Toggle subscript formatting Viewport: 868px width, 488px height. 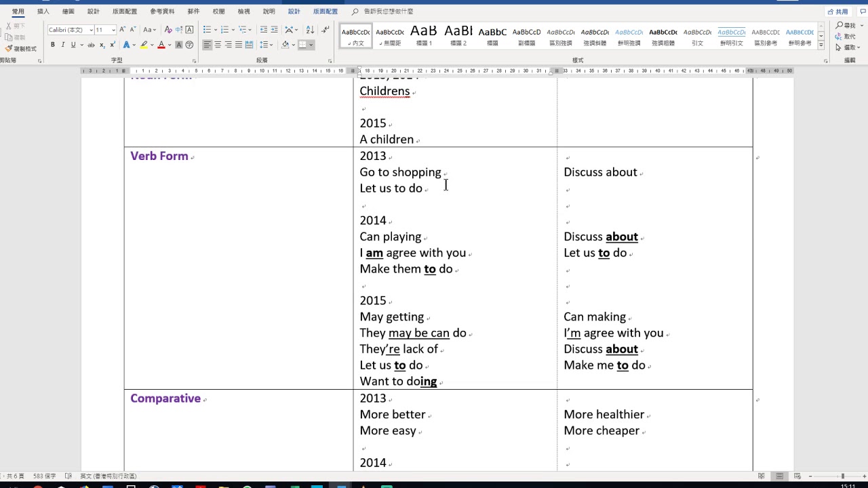[x=102, y=45]
